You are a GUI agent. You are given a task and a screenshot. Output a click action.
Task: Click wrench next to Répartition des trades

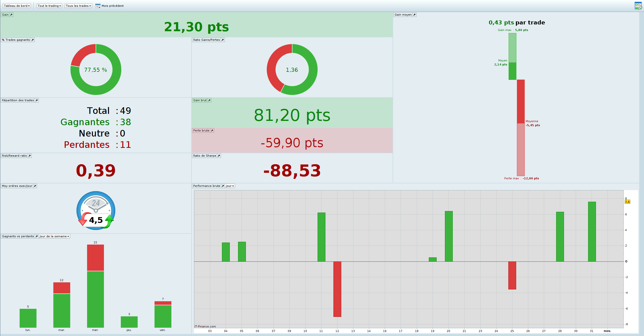[37, 100]
